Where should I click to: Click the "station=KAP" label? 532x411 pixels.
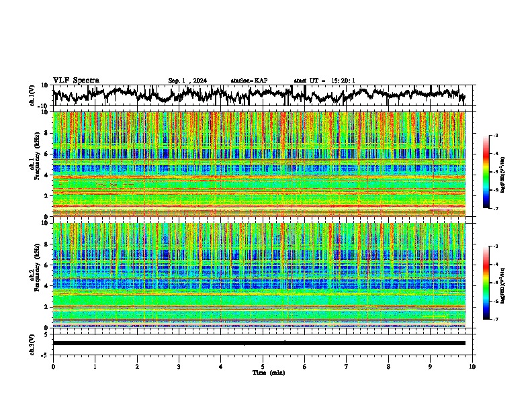tap(249, 81)
